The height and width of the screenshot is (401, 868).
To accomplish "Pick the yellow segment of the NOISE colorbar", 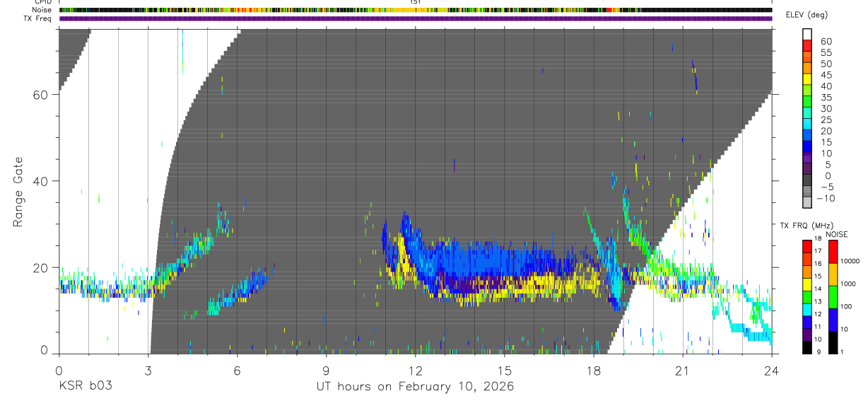I will 832,274.
